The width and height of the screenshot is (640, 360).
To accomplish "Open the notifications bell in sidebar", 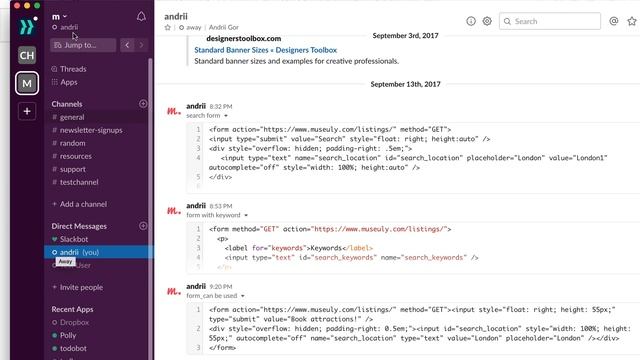I will click(141, 16).
